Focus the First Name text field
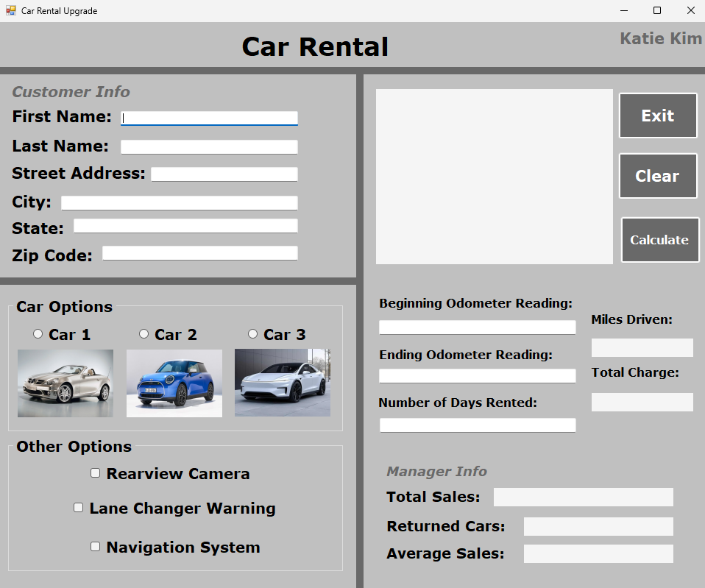705x588 pixels. [x=210, y=118]
